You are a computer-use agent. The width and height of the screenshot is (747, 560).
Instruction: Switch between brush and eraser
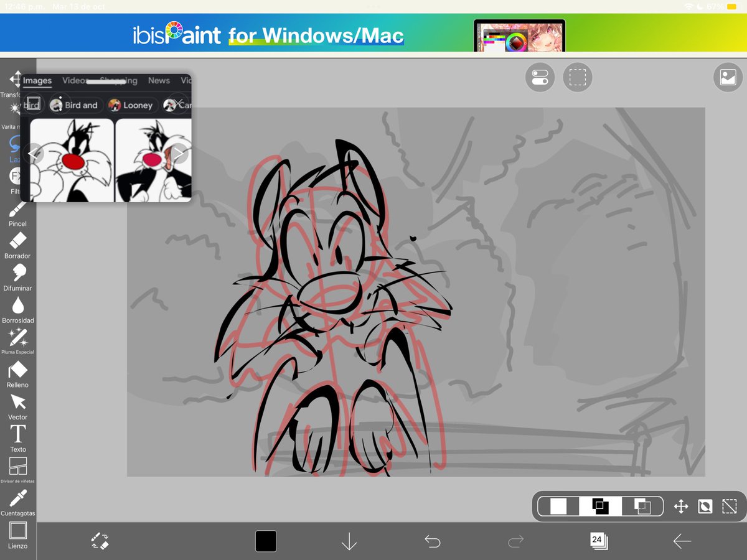tap(100, 541)
